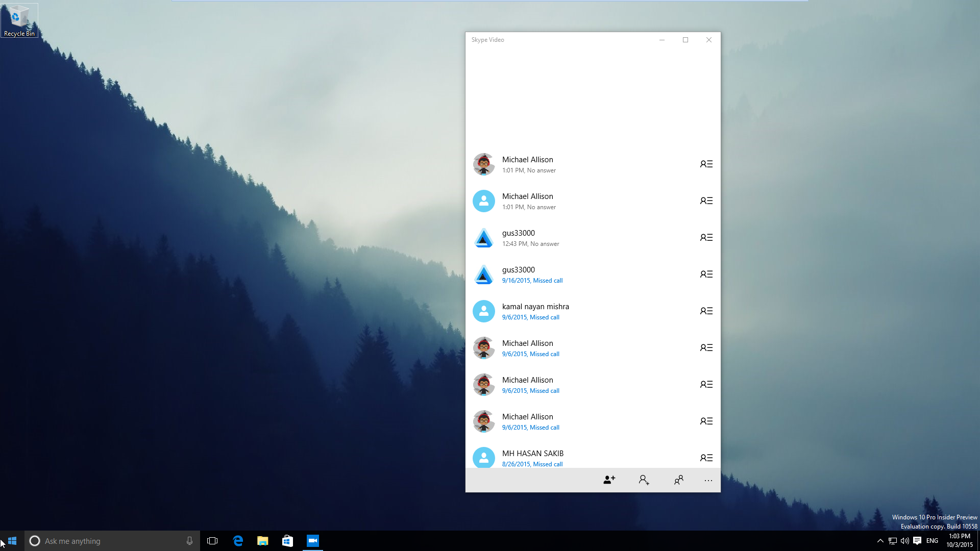Open contact details icon for MH HASAN SAKIB
The width and height of the screenshot is (980, 551).
(706, 458)
